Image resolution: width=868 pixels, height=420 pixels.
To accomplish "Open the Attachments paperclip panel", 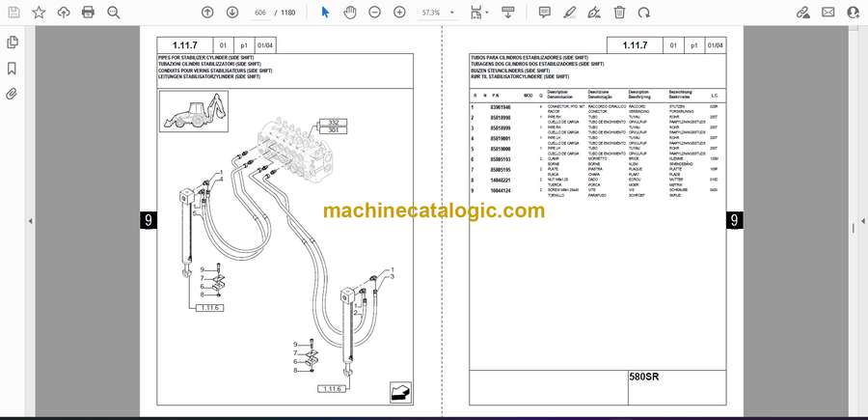I will tap(13, 94).
